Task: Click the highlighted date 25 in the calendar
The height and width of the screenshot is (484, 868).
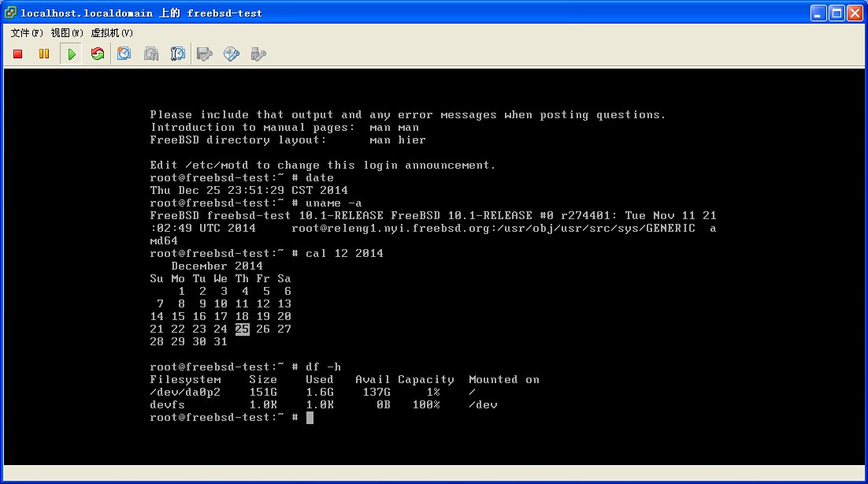Action: (242, 329)
